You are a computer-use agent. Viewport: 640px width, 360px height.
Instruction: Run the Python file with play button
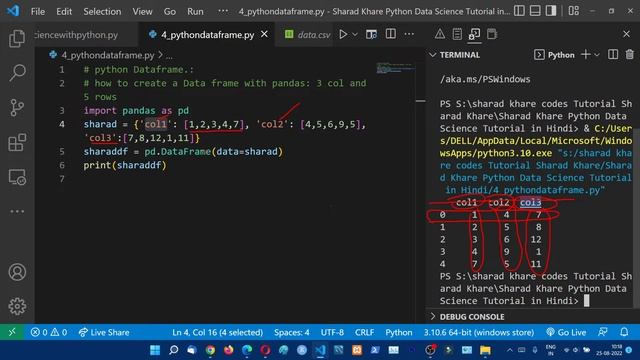[x=343, y=35]
